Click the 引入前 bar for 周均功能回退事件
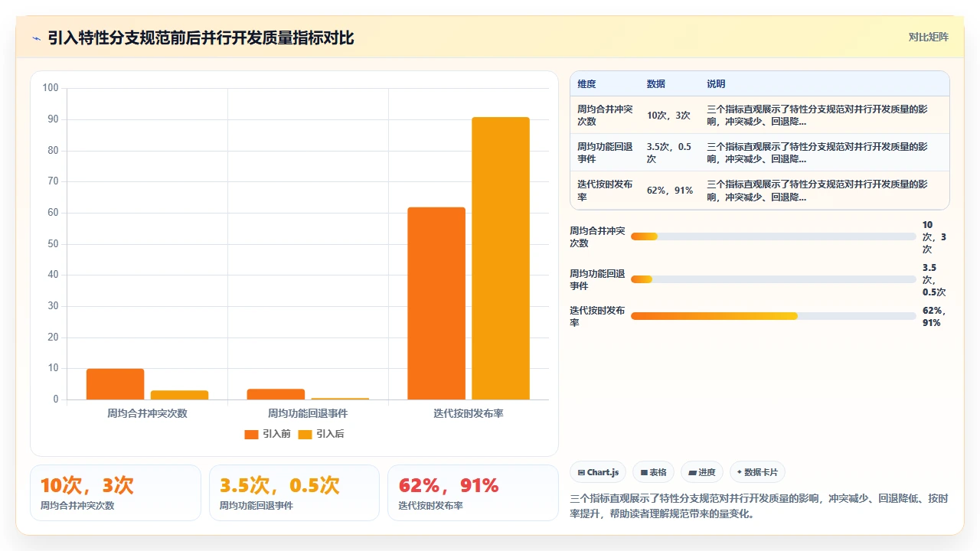The height and width of the screenshot is (551, 980). pos(276,394)
